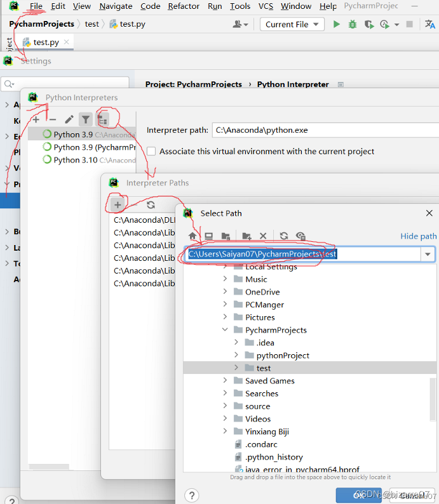
Task: Select the Yinxiang Biji folder
Action: coord(267,432)
